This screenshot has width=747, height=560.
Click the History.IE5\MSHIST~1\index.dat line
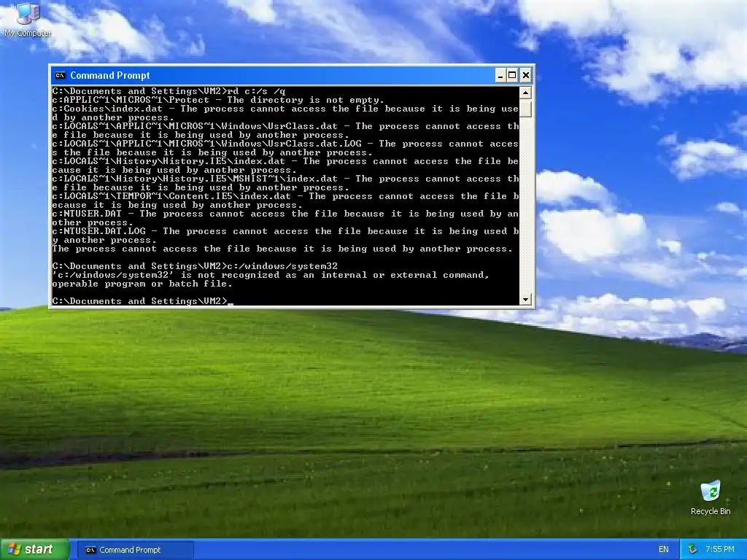pyautogui.click(x=285, y=183)
